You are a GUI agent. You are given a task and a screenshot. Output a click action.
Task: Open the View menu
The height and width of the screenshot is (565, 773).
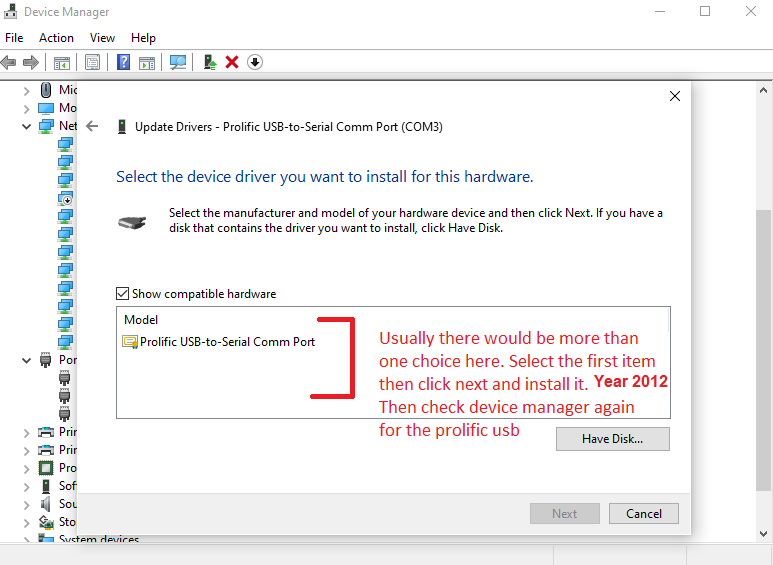click(x=102, y=38)
